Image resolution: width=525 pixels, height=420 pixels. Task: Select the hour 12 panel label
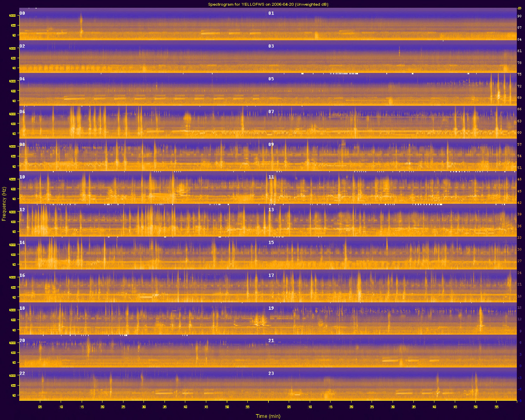tap(22, 209)
